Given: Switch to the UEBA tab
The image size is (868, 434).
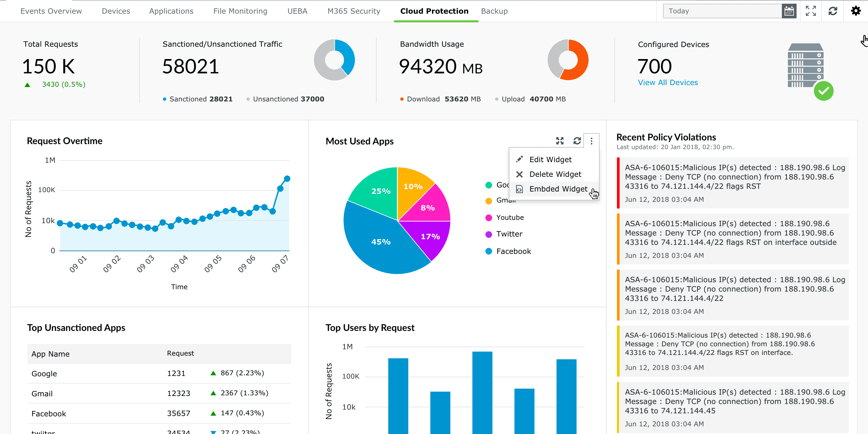Looking at the screenshot, I should [x=297, y=11].
